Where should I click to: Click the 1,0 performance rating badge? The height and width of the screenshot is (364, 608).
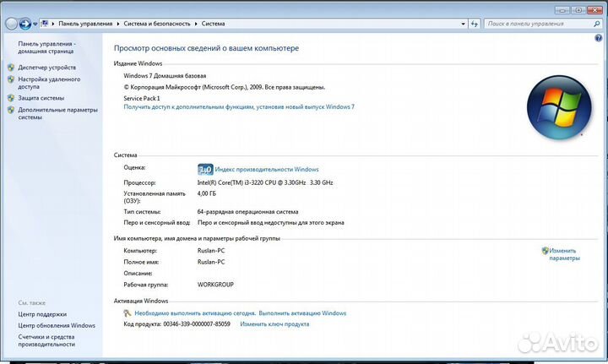(x=204, y=169)
